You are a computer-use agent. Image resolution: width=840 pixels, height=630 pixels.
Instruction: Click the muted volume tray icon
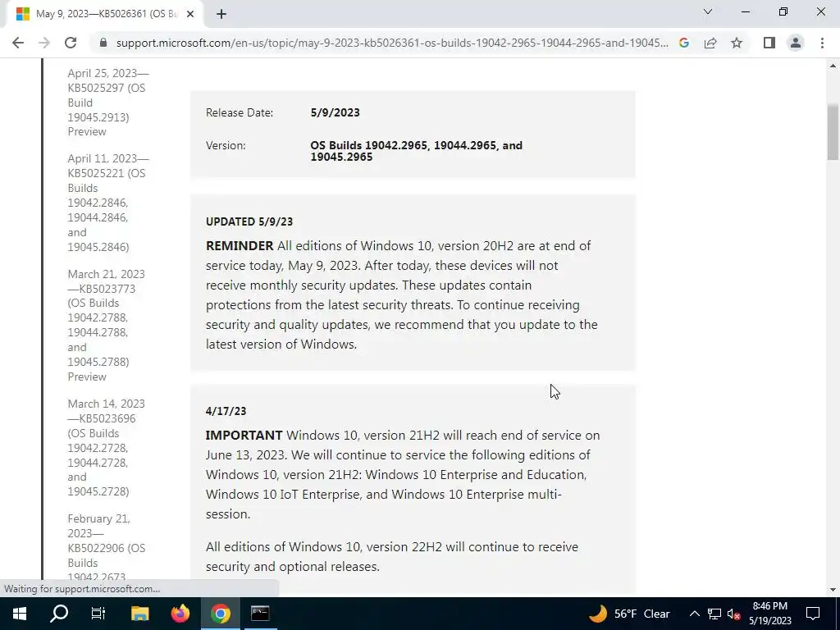pyautogui.click(x=734, y=614)
